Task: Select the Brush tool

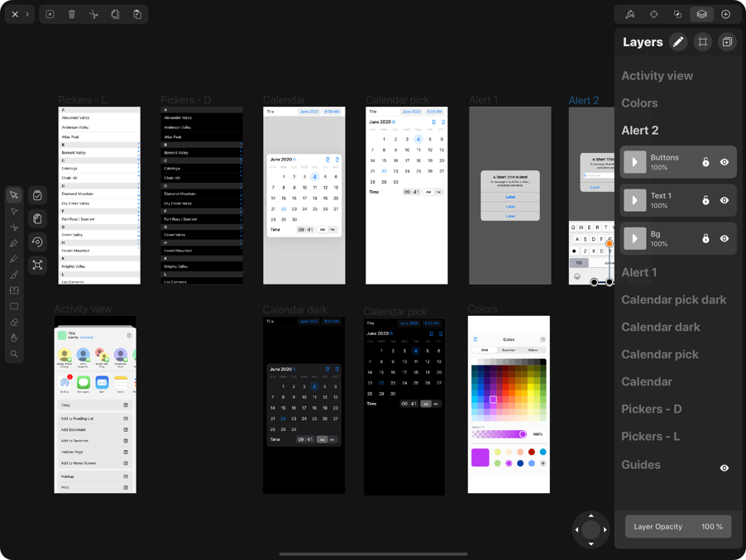Action: 14,275
